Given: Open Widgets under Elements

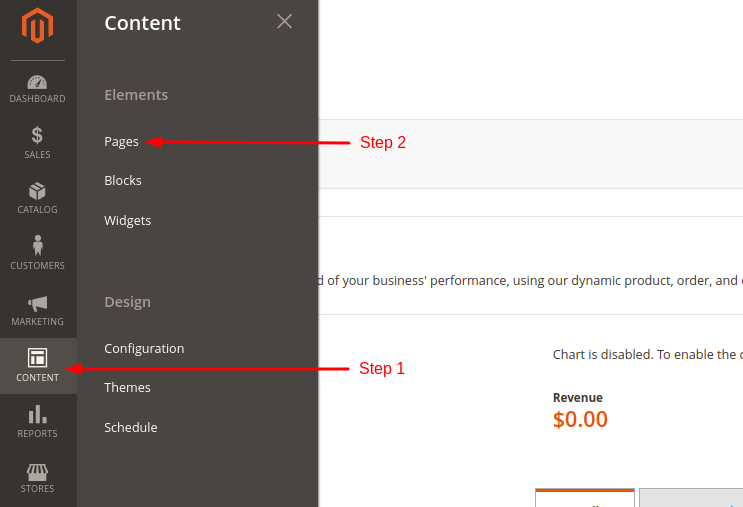Looking at the screenshot, I should 127,221.
